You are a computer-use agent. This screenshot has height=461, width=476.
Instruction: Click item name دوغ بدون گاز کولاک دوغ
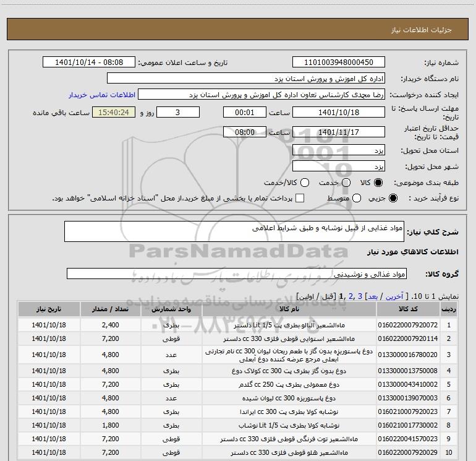pos(289,371)
